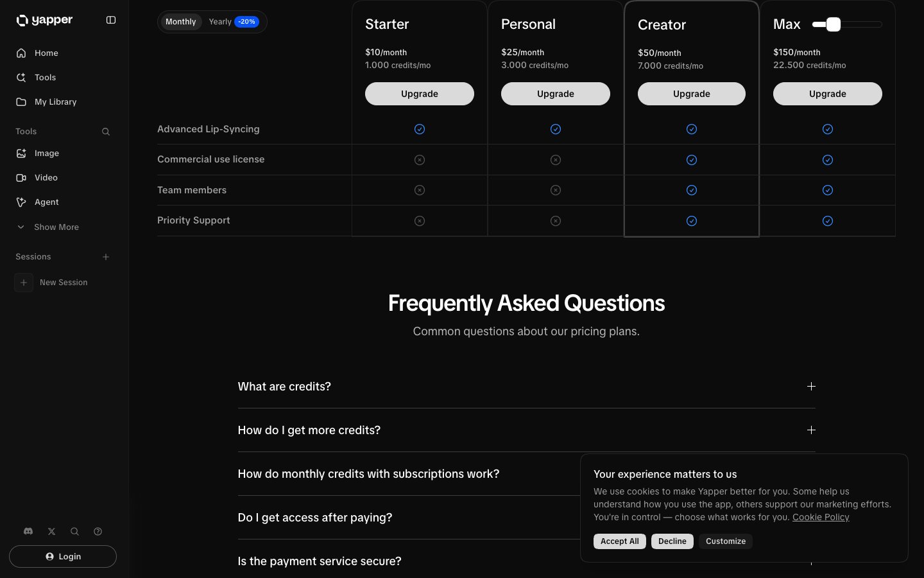Open the Agent tool

46,202
